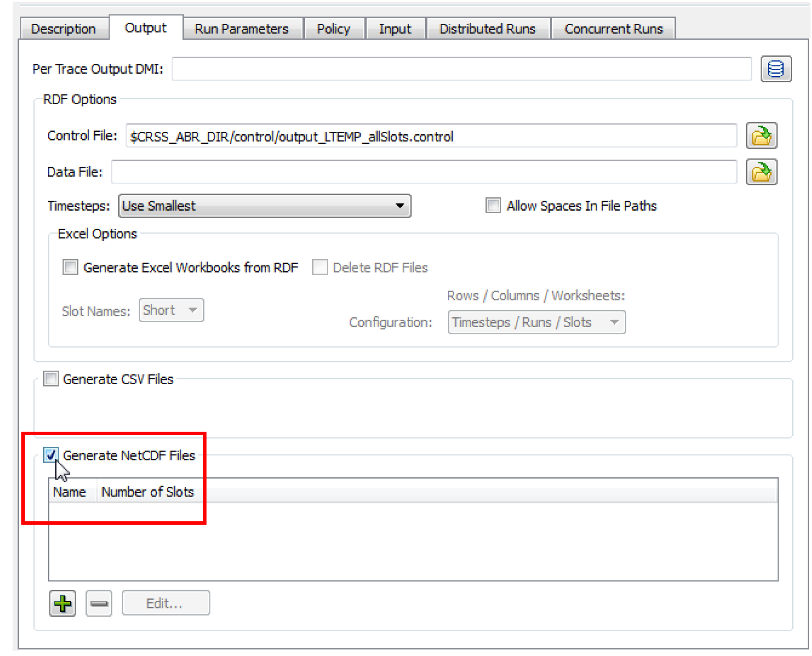The image size is (812, 656).
Task: Open the Timesteps Use Smallest dropdown
Action: (x=264, y=206)
